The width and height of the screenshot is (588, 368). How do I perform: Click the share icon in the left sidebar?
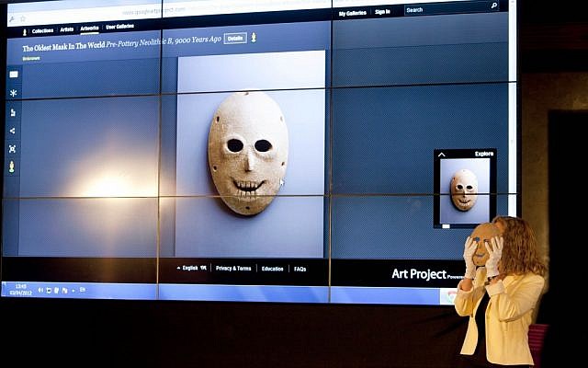pos(12,131)
